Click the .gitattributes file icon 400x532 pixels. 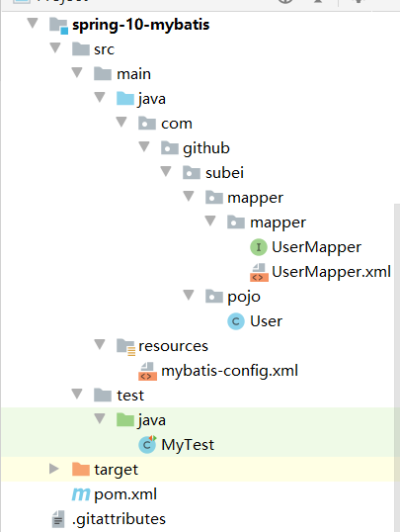point(58,519)
